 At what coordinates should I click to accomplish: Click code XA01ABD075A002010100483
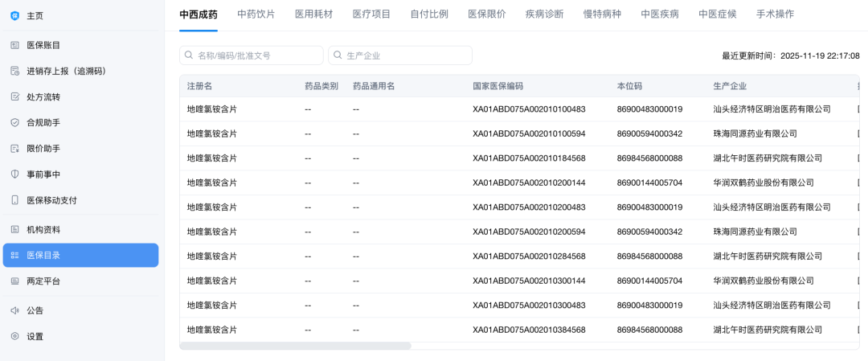coord(529,109)
